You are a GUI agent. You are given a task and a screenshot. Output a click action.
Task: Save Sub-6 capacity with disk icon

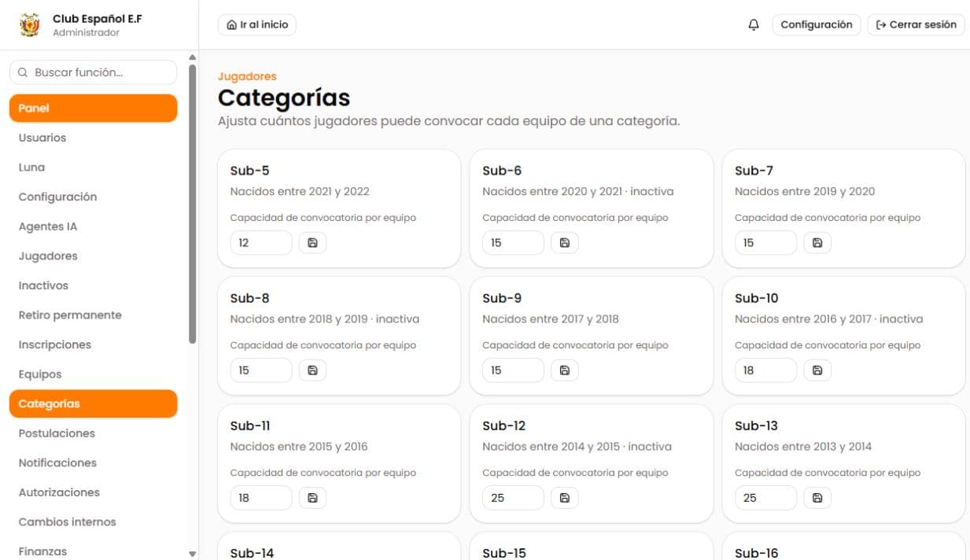(565, 243)
